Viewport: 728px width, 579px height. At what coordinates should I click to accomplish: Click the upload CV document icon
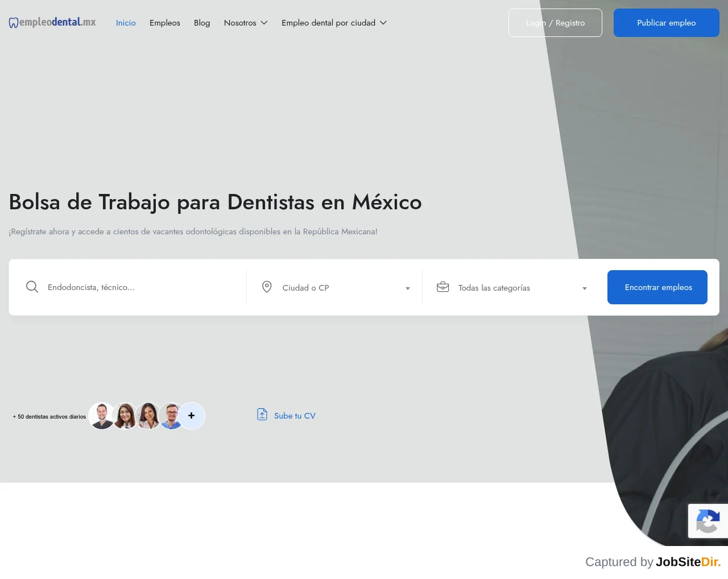262,414
